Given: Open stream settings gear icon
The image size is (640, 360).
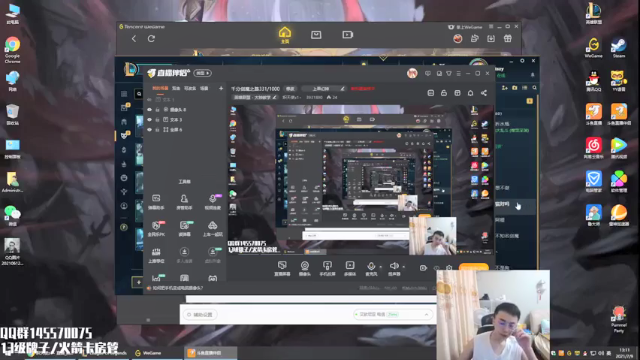Looking at the screenshot, I should click(449, 268).
